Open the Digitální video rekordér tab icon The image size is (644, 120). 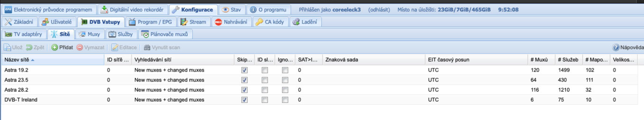[104, 10]
